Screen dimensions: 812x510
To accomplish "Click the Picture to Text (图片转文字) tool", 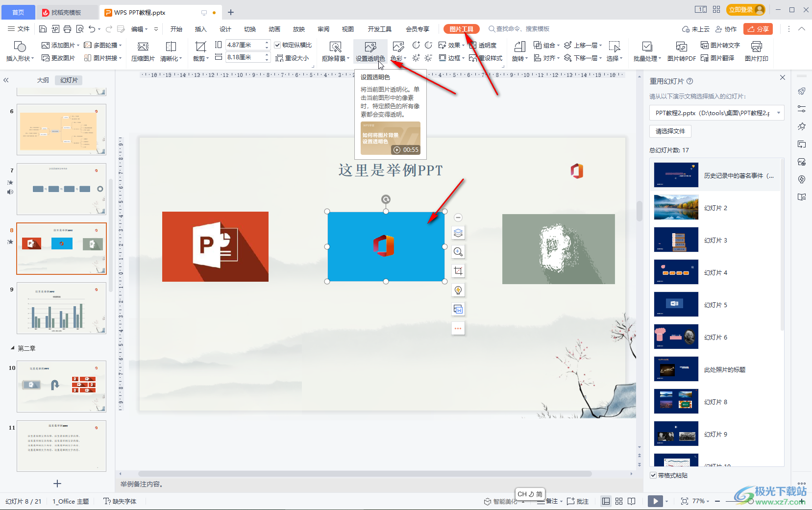I will tap(720, 45).
